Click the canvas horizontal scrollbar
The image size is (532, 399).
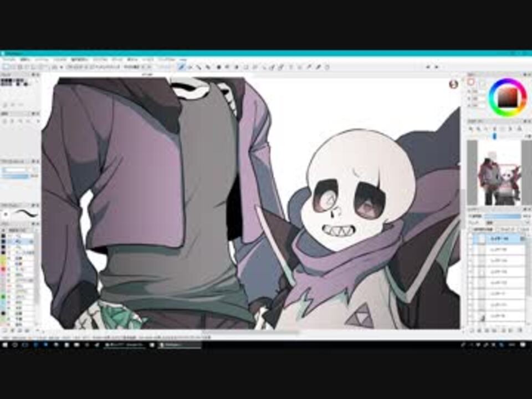[x=251, y=331]
